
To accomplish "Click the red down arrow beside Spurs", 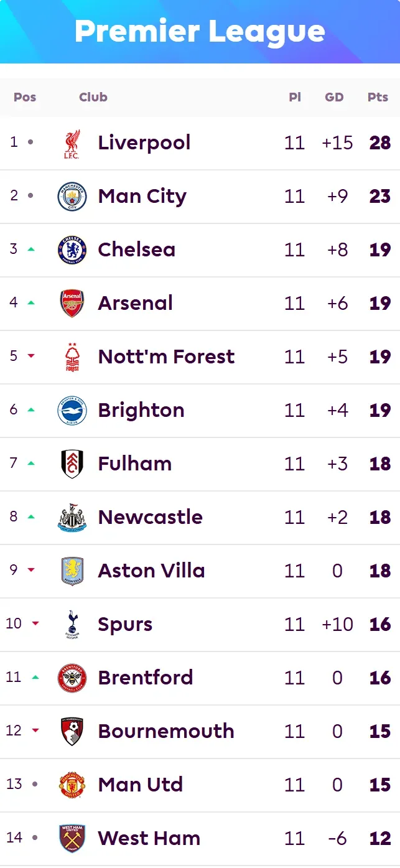I will (x=35, y=623).
